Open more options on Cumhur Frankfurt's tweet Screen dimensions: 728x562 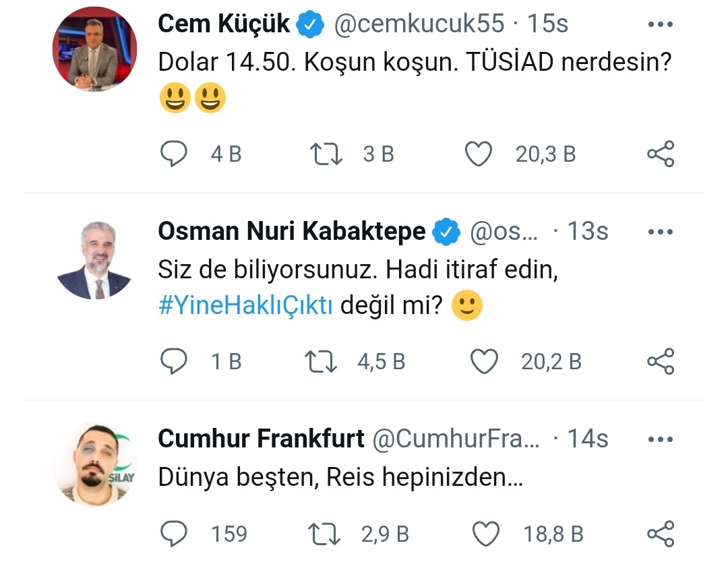click(x=661, y=439)
